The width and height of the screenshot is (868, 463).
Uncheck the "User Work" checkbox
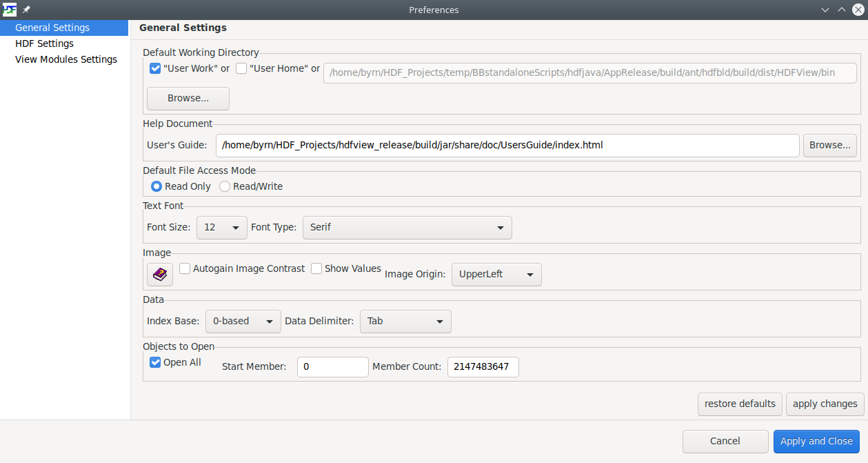tap(155, 68)
